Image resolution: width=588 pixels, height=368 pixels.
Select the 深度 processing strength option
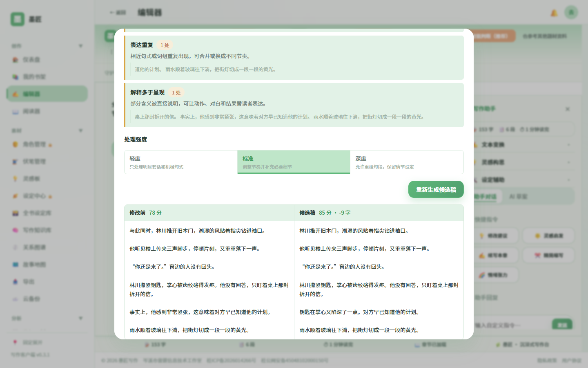click(407, 162)
